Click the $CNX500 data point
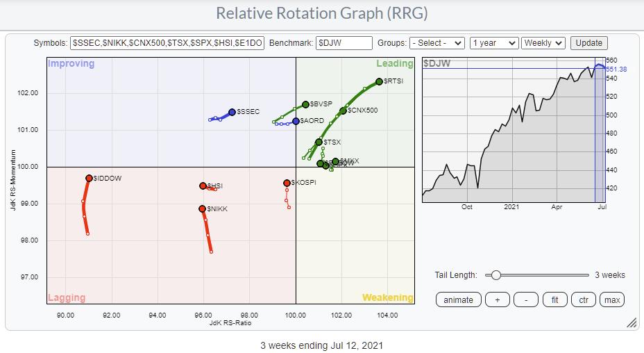644x353 pixels. (x=343, y=110)
